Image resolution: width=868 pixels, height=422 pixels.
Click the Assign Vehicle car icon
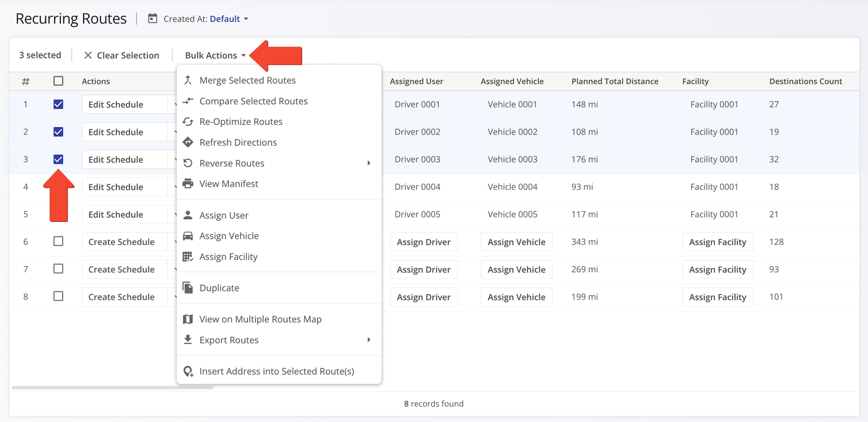(188, 236)
